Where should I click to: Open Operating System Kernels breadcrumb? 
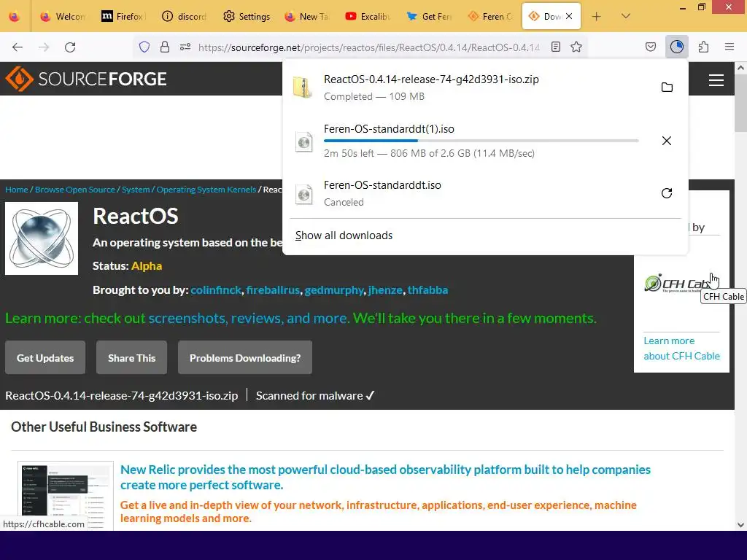[x=206, y=190]
